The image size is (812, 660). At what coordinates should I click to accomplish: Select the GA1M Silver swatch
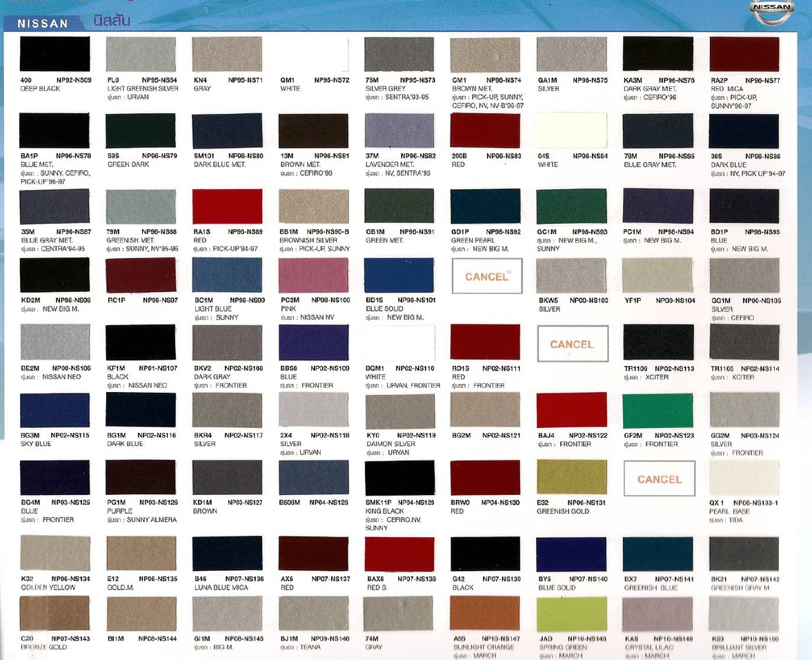click(x=572, y=54)
